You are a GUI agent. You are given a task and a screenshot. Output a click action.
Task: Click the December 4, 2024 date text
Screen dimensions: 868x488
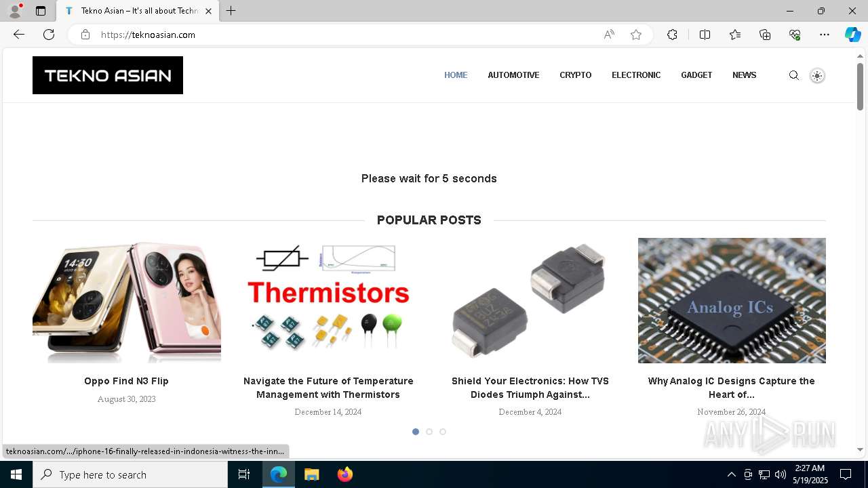pyautogui.click(x=530, y=412)
